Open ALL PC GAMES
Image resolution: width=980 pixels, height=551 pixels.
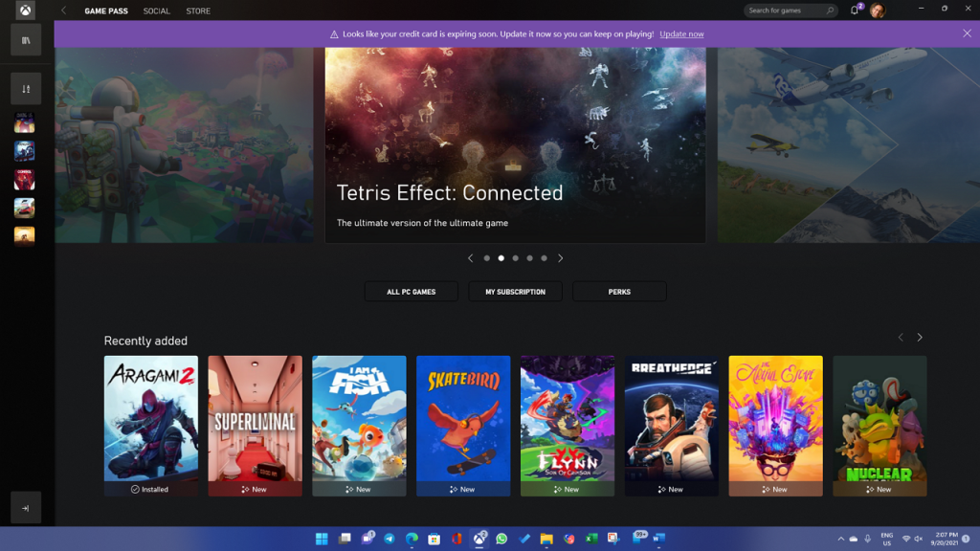[x=411, y=291]
